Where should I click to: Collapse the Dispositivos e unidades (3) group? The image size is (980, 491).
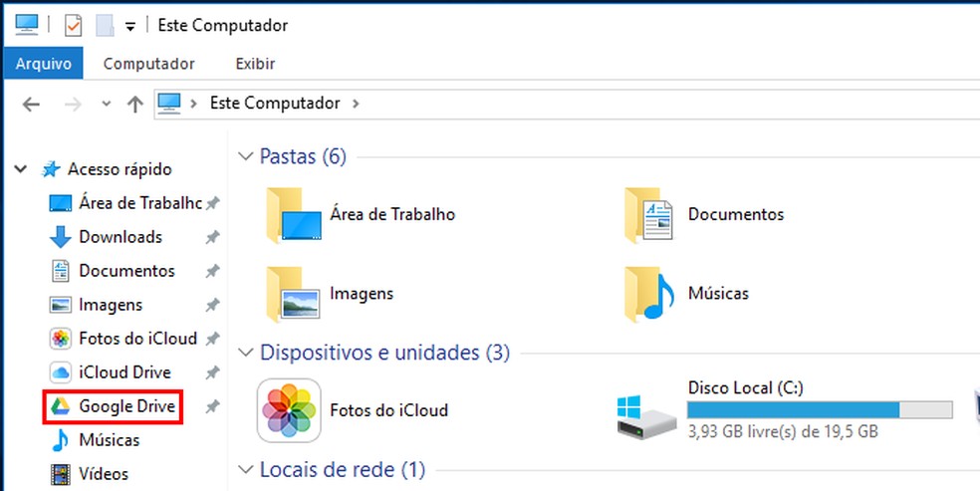246,353
